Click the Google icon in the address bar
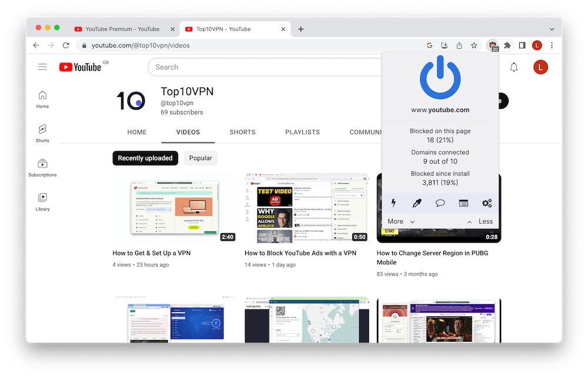This screenshot has width=588, height=377. point(430,45)
